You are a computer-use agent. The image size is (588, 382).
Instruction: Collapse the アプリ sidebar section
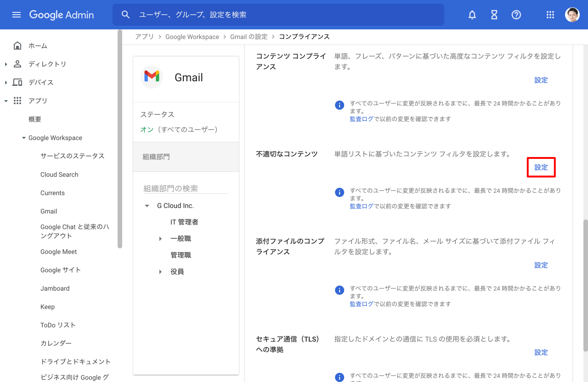click(6, 101)
